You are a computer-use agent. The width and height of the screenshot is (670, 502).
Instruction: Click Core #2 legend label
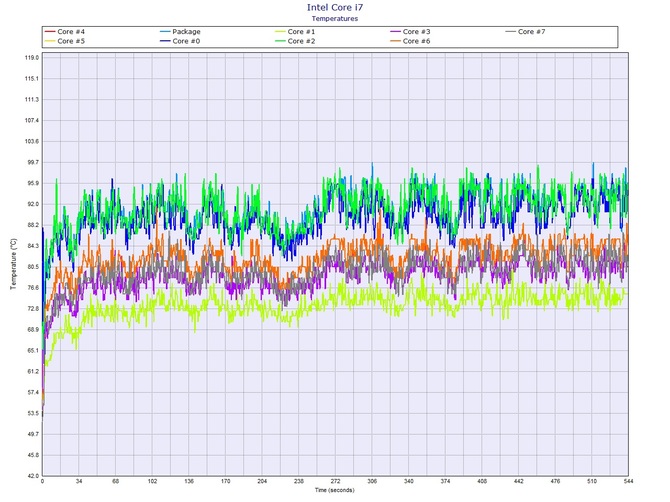(x=301, y=41)
